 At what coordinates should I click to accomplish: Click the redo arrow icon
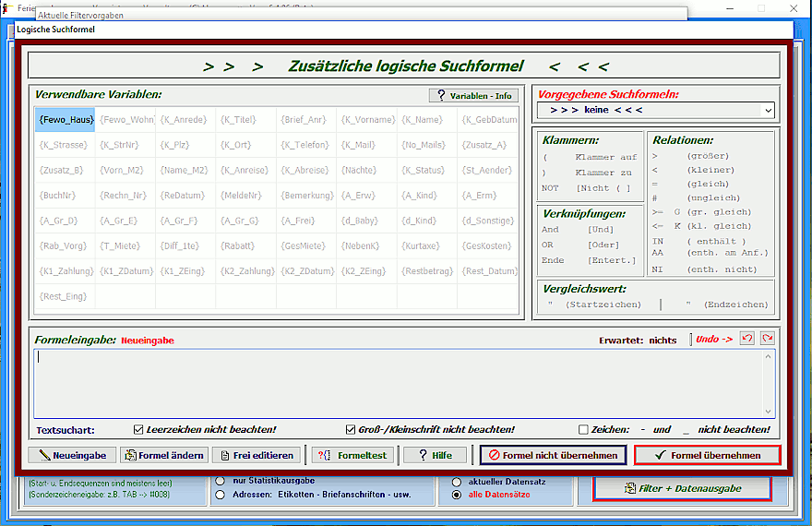coord(767,339)
